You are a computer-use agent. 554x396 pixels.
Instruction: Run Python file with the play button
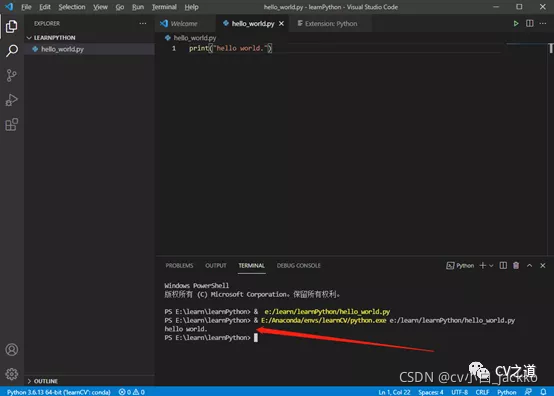(516, 24)
